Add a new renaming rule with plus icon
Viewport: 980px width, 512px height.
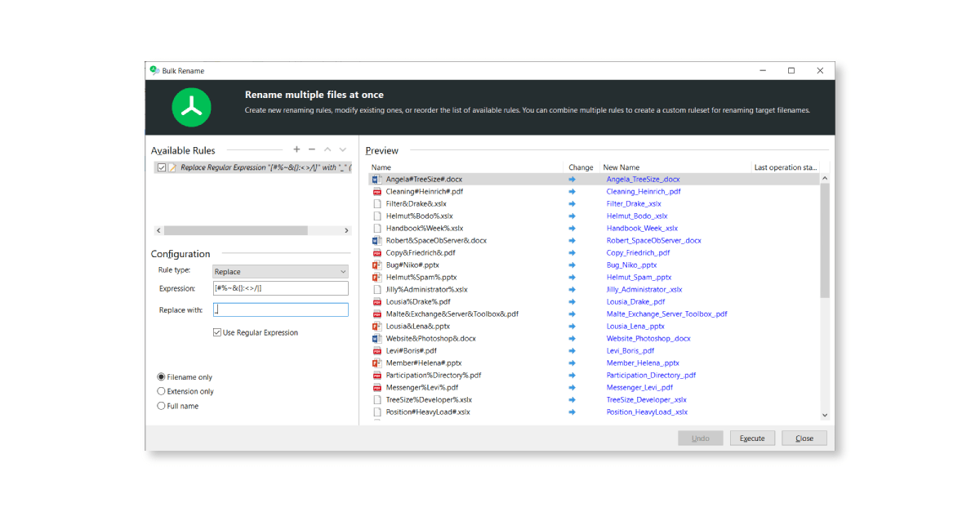tap(296, 149)
